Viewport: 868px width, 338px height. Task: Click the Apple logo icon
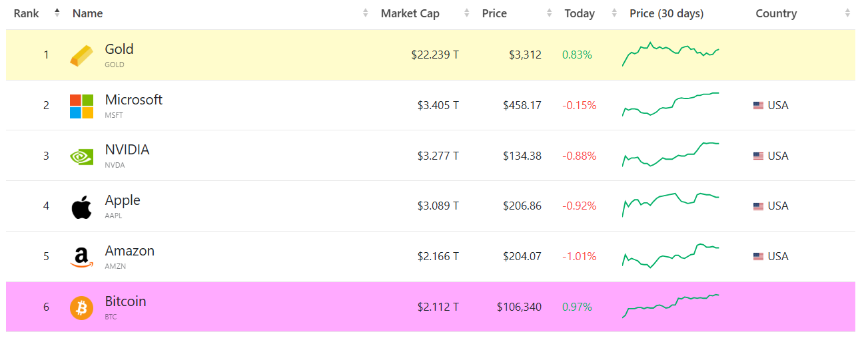81,207
